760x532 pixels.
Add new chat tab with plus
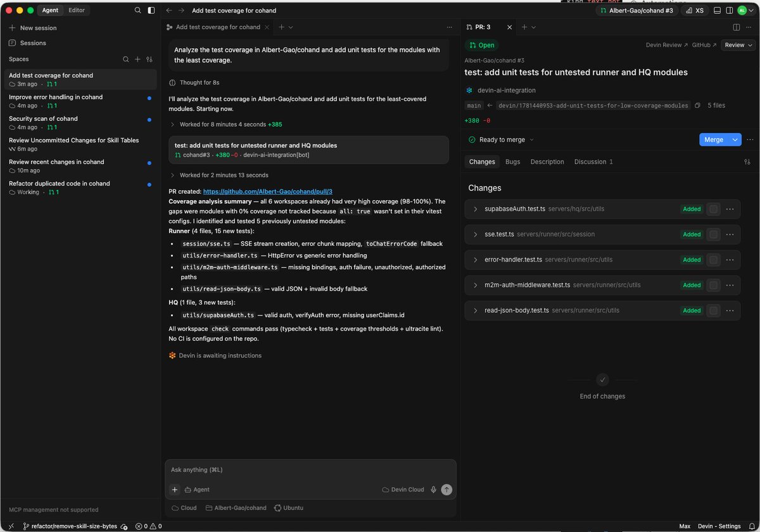282,27
